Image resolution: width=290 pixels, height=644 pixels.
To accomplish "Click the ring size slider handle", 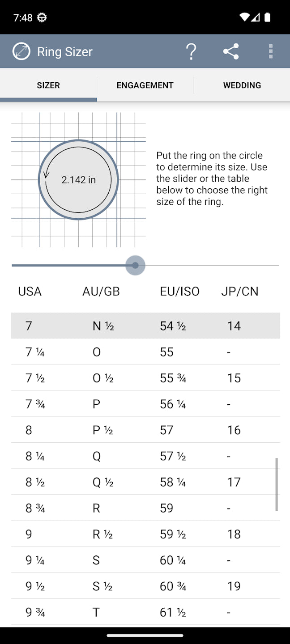I will 135,266.
